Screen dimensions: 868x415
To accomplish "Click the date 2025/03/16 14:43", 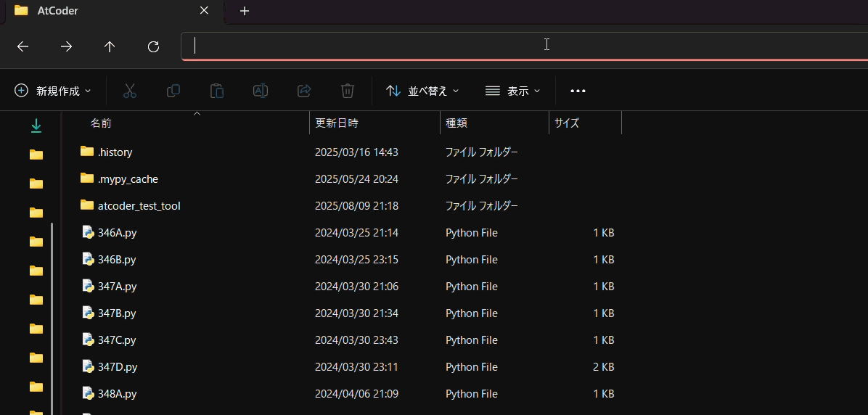I will point(356,152).
